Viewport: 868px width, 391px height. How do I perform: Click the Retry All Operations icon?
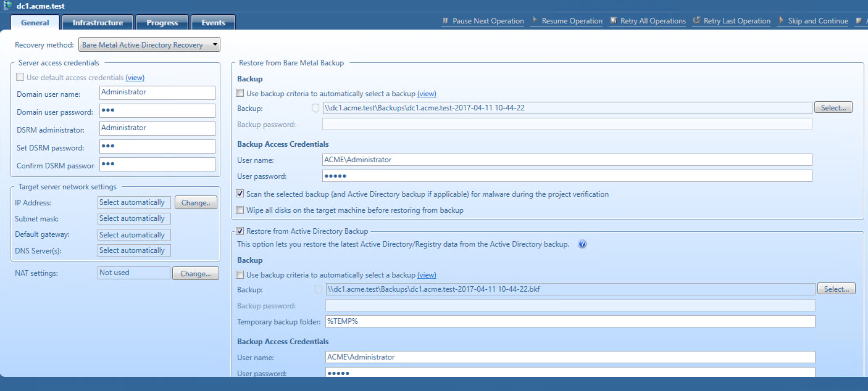[x=613, y=21]
